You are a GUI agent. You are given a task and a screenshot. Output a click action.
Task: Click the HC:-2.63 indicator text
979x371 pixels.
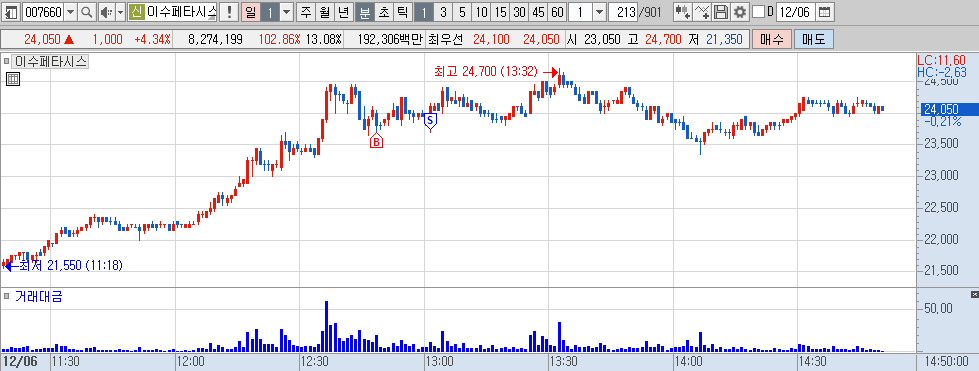942,72
